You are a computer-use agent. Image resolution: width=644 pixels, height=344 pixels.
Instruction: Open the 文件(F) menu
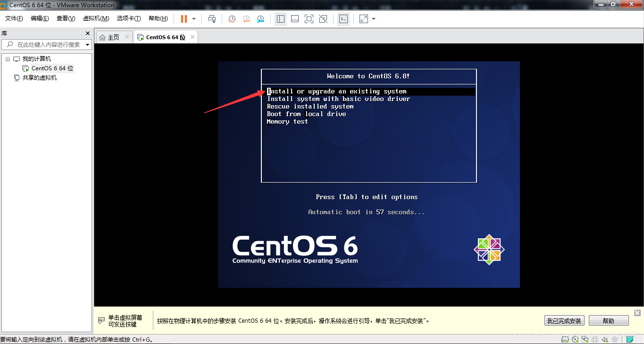pyautogui.click(x=14, y=18)
